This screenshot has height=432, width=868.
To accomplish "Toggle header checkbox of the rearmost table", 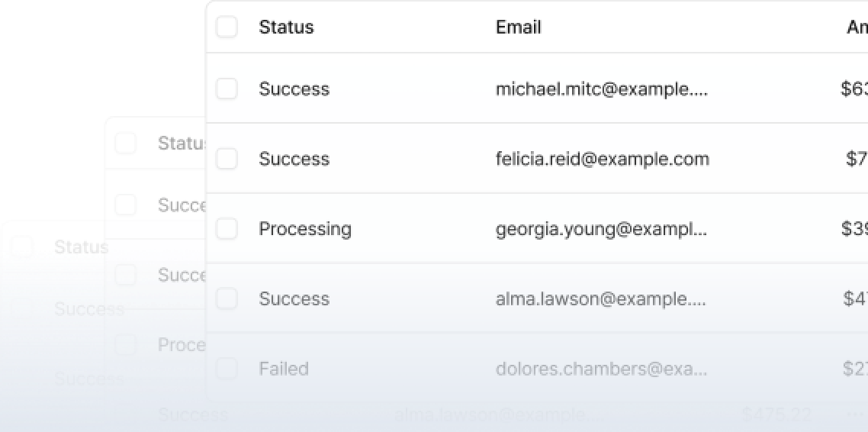I will [x=22, y=247].
